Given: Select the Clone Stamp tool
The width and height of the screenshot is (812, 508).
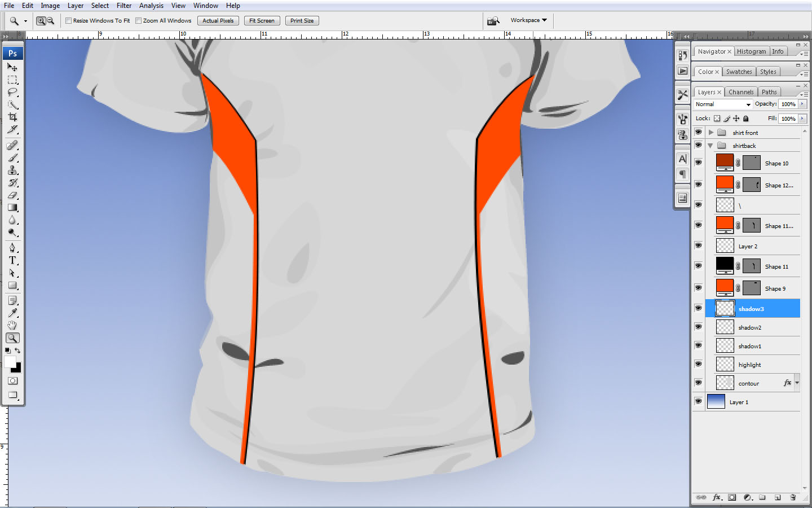Looking at the screenshot, I should 12,171.
